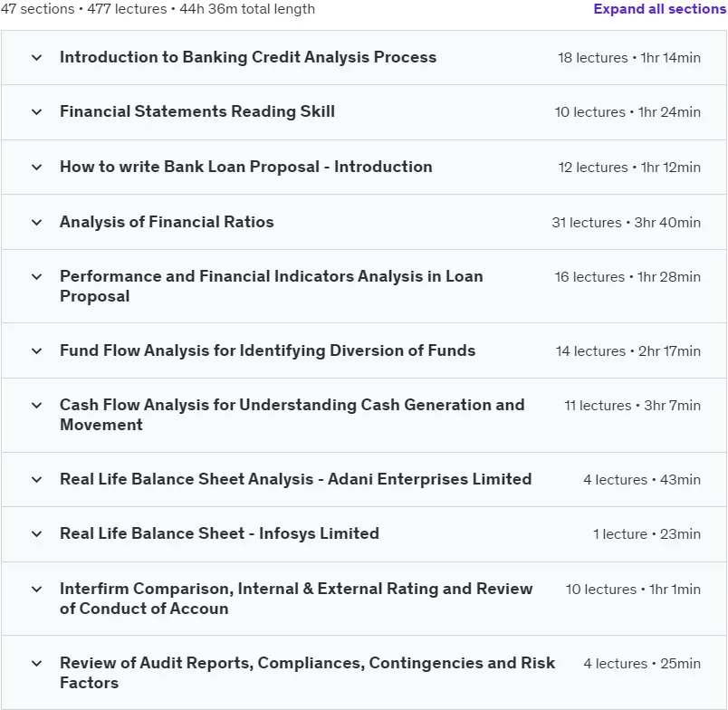
Task: Expand Analysis of Financial Ratios chevron
Action: 37,223
